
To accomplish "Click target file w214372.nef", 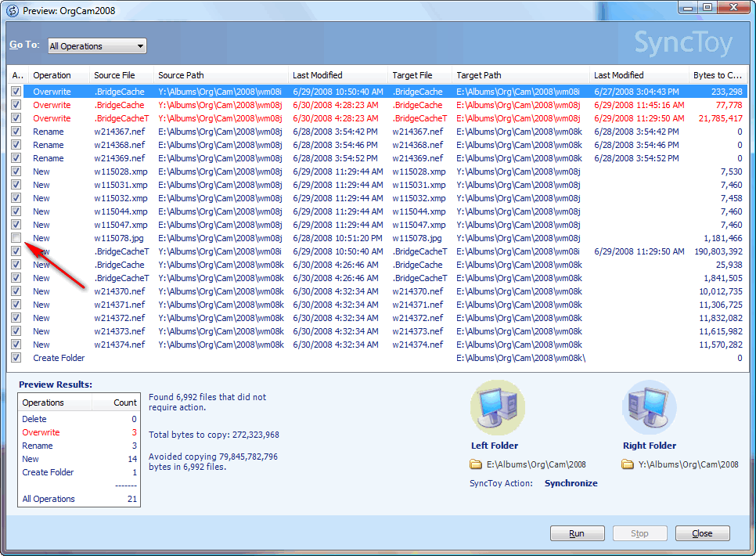I will click(x=418, y=318).
